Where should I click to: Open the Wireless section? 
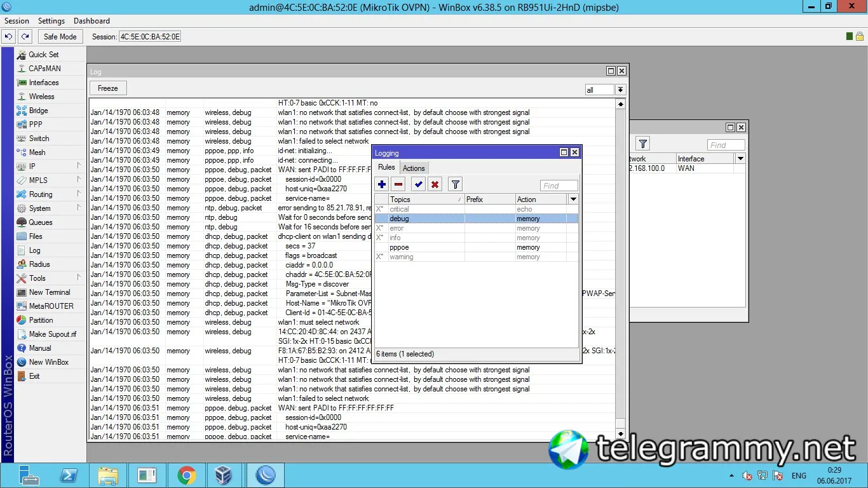pos(41,97)
